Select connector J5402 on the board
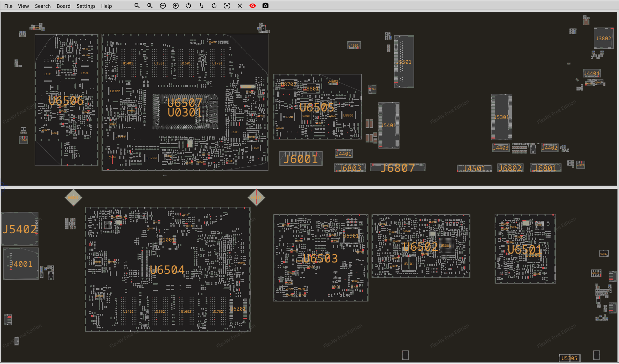Viewport: 619px width, 364px height. (20, 229)
